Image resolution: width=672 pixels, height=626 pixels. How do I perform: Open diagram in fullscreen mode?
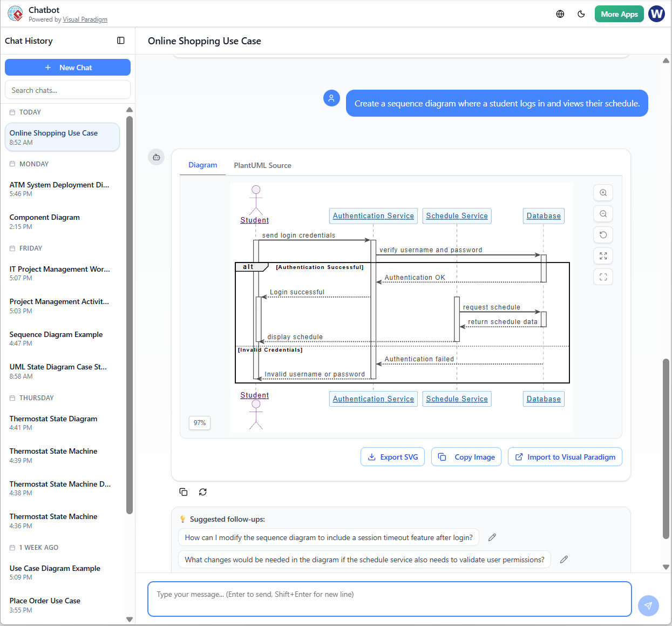pos(603,277)
